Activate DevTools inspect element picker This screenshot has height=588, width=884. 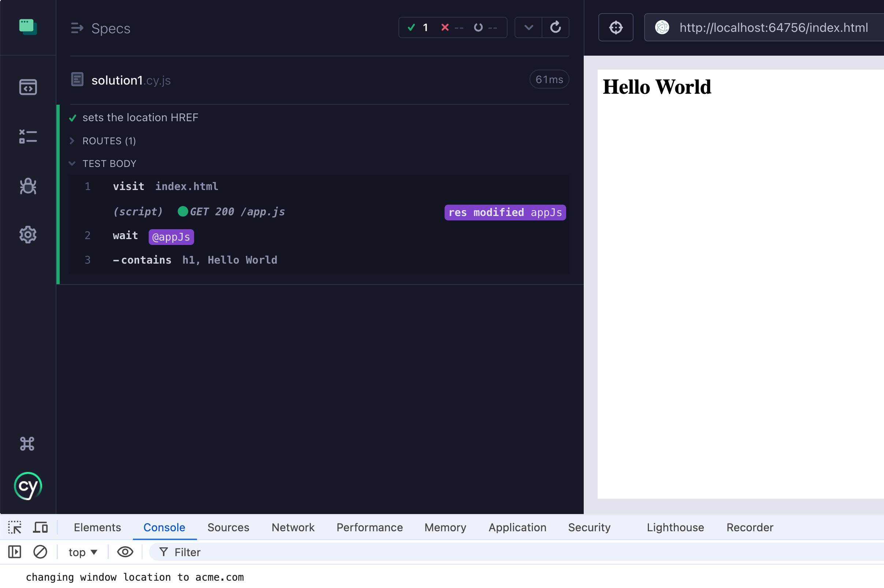15,527
